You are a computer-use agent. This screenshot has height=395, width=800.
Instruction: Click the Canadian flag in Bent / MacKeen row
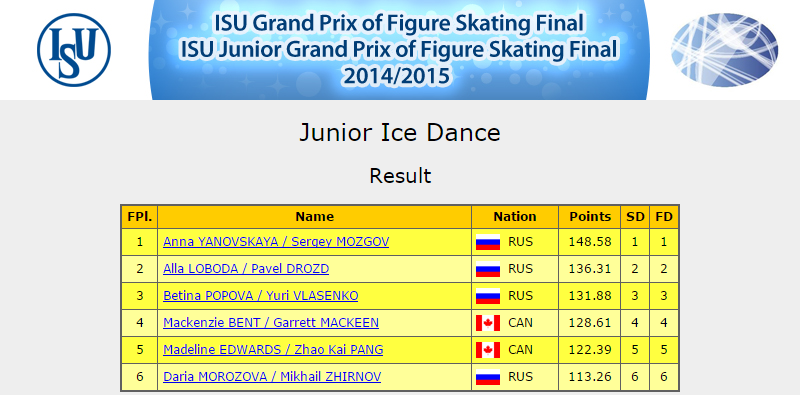(488, 323)
